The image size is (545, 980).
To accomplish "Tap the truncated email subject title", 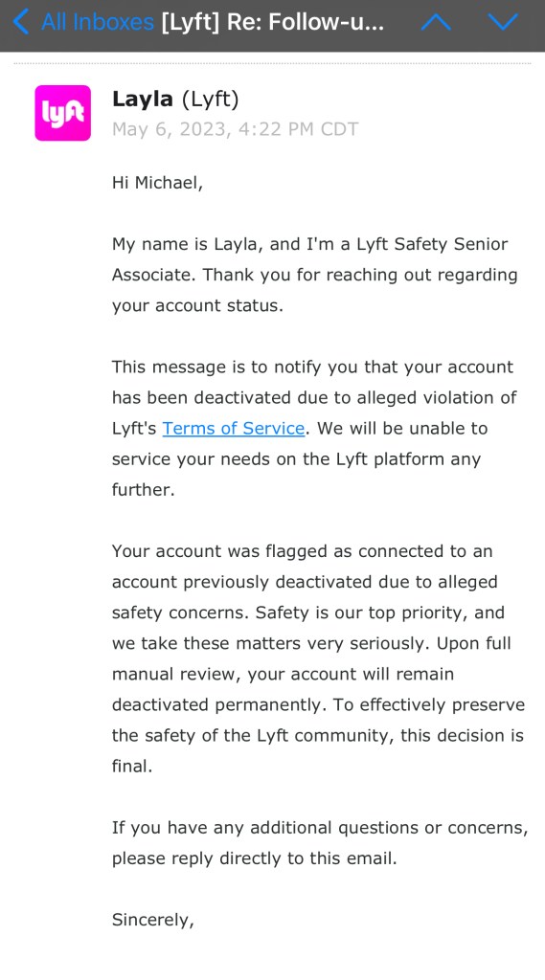I will (x=273, y=22).
